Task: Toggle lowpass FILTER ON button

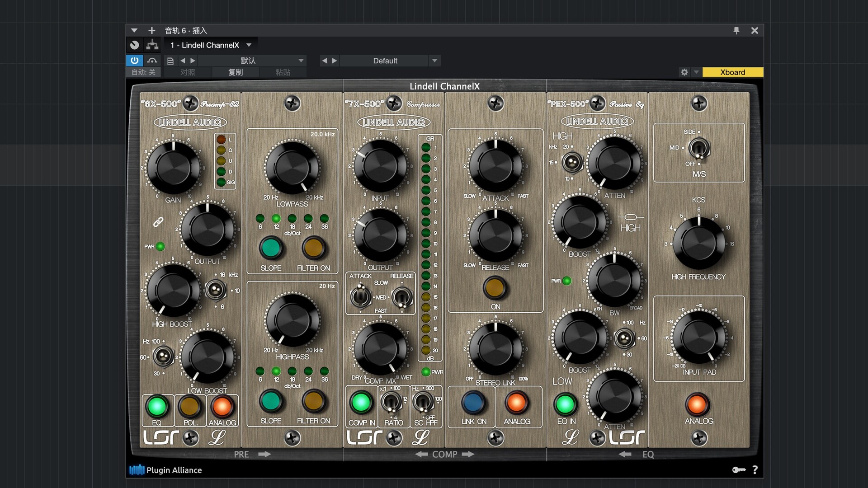Action: click(313, 248)
